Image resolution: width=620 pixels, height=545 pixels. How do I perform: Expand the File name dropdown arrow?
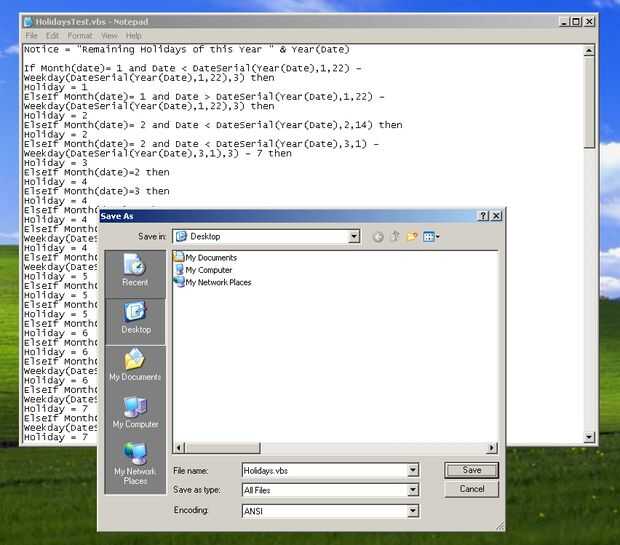click(412, 470)
